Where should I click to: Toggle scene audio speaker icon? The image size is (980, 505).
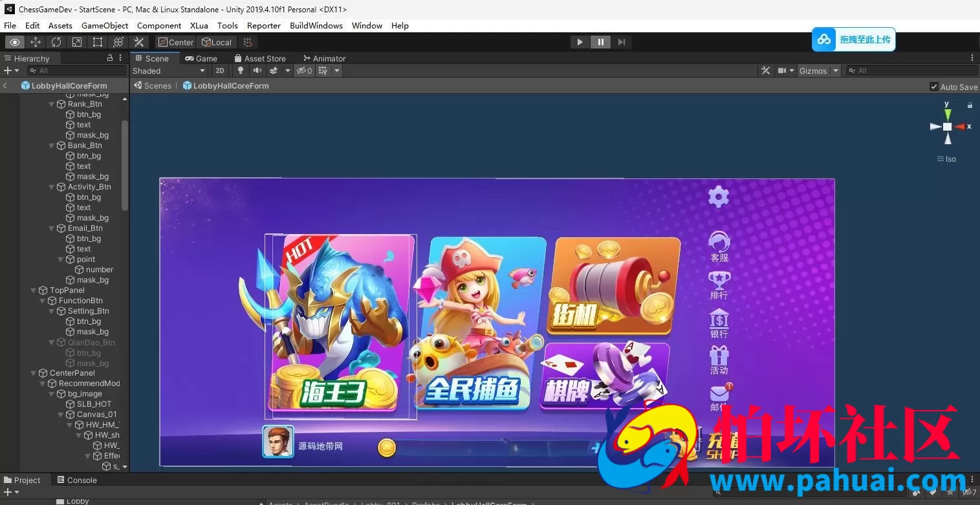coord(257,70)
